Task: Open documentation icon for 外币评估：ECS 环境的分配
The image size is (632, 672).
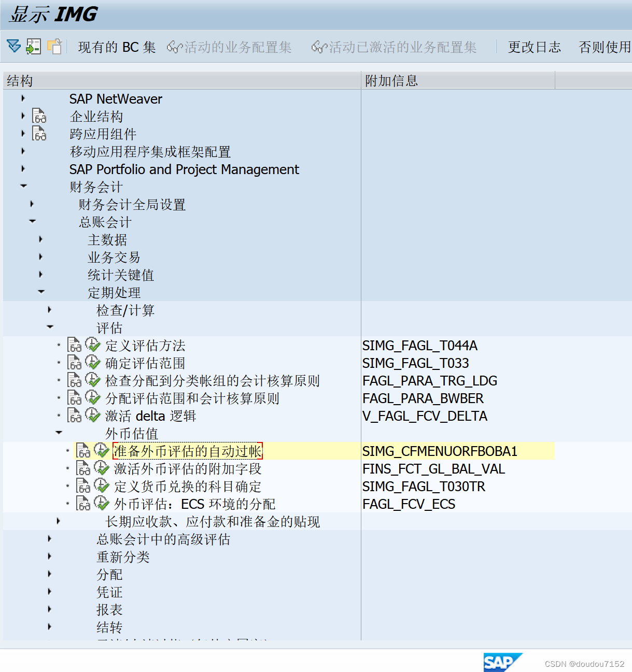Action: [83, 504]
